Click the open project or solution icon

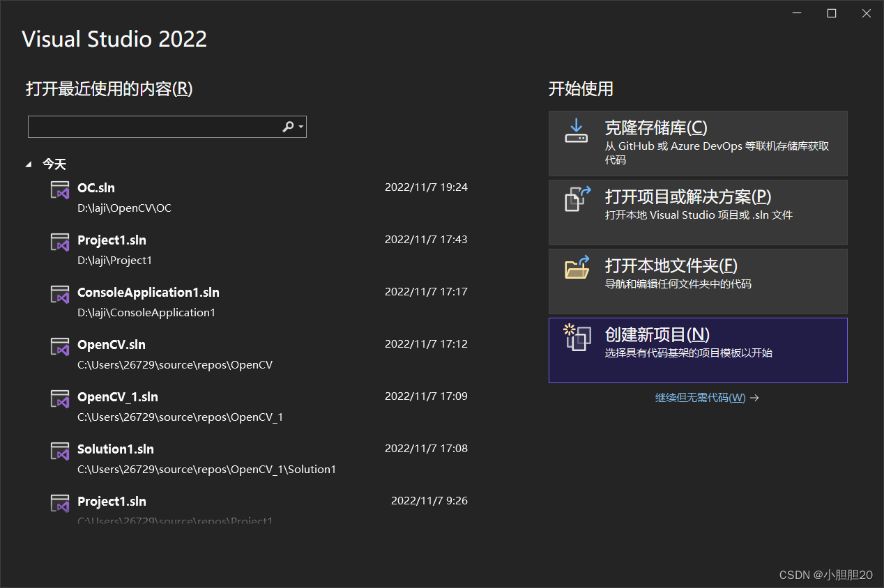point(577,199)
